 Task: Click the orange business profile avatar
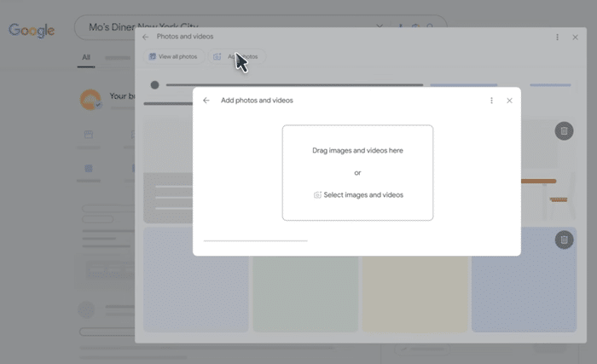tap(90, 100)
